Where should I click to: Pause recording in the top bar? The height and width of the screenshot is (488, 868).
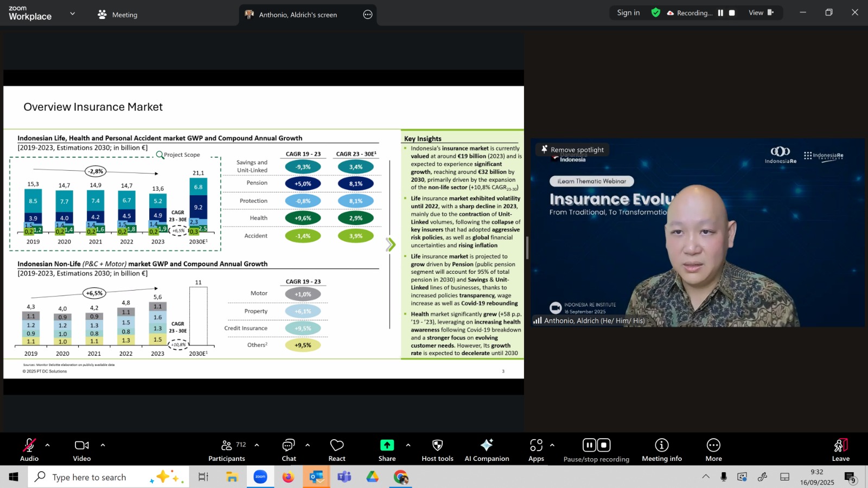coord(720,13)
